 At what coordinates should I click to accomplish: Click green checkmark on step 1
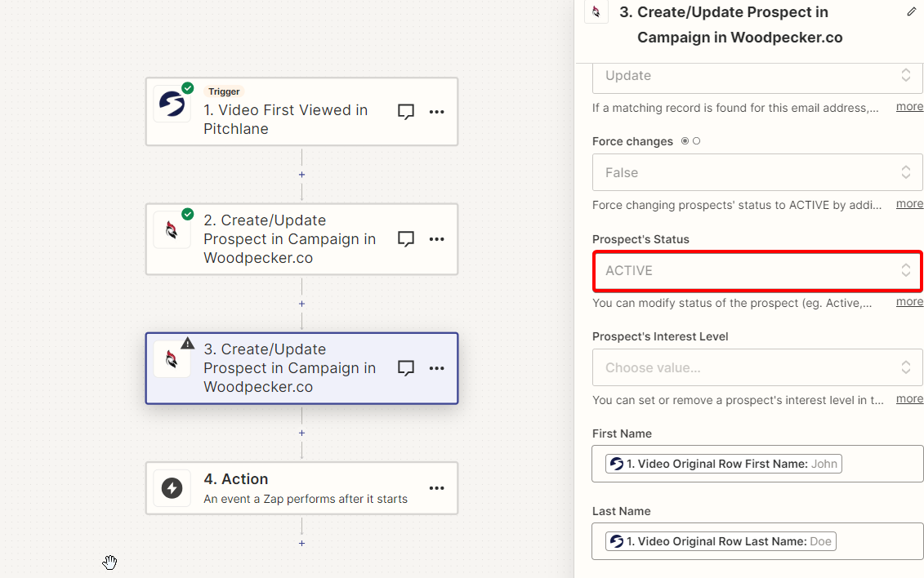tap(187, 88)
